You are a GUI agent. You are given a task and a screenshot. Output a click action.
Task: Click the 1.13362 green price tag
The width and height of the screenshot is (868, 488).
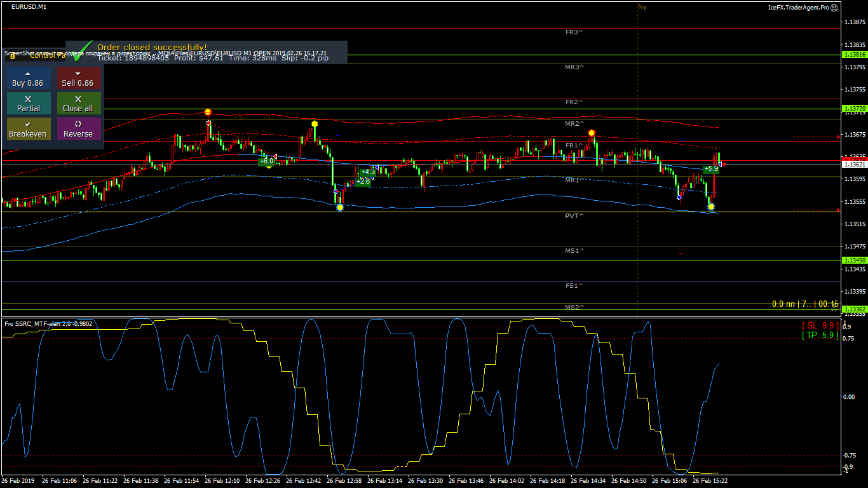(855, 309)
